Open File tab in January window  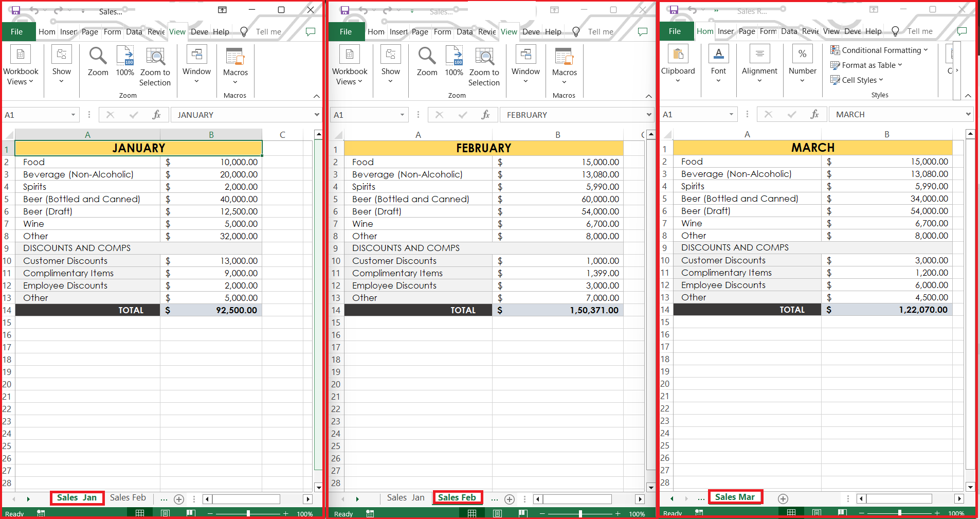tap(16, 32)
